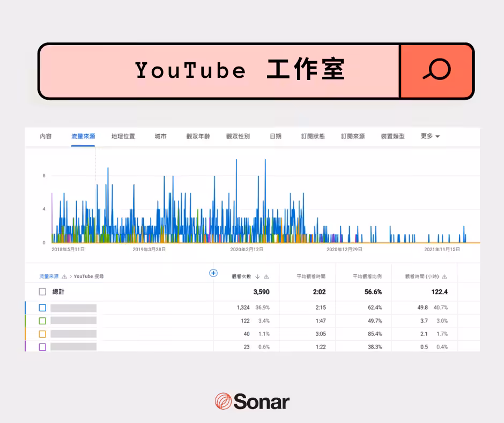Viewport: 504px width, 423px height.
Task: Click the blue plus add-metric icon
Action: 213,273
